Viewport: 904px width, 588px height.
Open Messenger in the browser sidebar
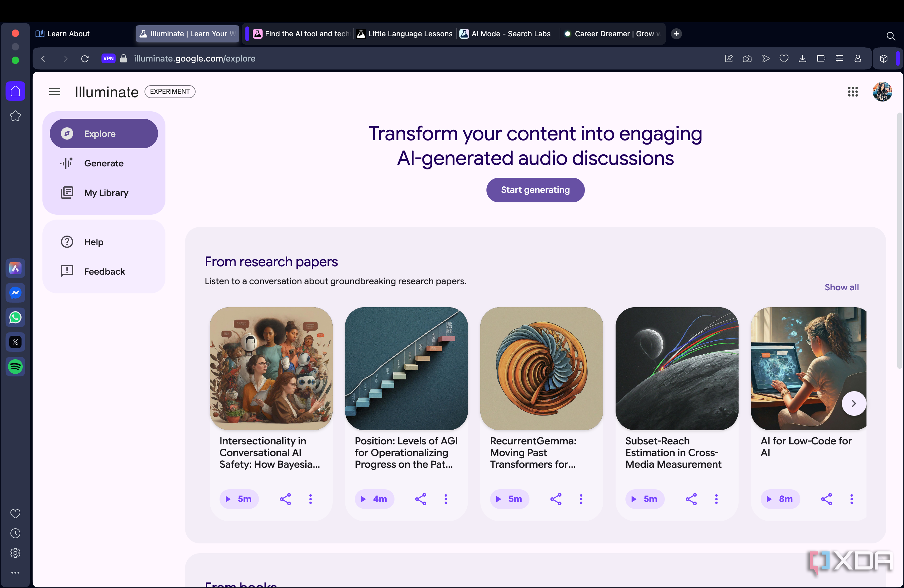[x=15, y=292]
